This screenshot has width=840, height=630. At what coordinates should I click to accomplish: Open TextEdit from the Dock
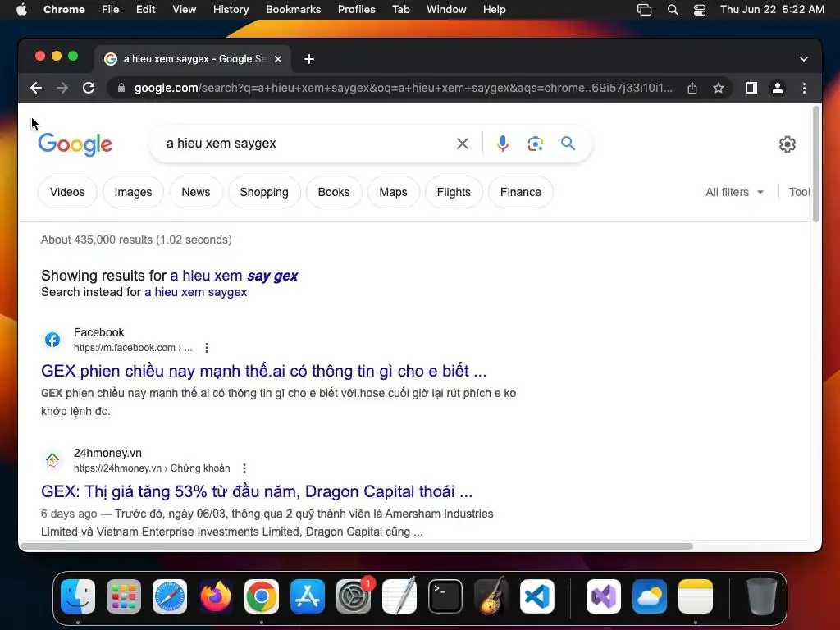click(x=399, y=596)
